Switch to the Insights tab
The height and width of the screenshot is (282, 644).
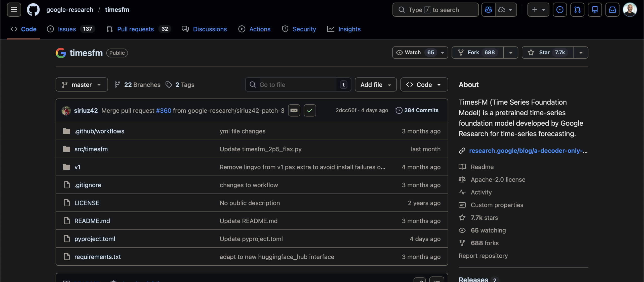click(349, 29)
